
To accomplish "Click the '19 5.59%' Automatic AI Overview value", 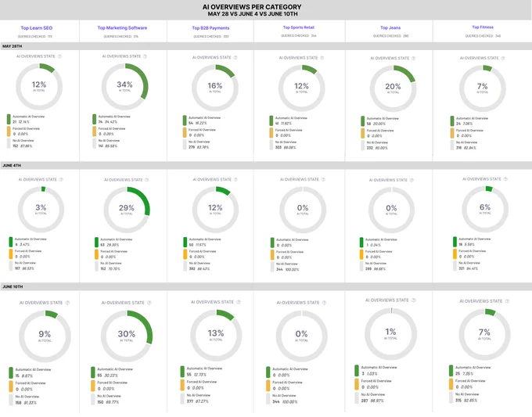I will click(x=466, y=244).
